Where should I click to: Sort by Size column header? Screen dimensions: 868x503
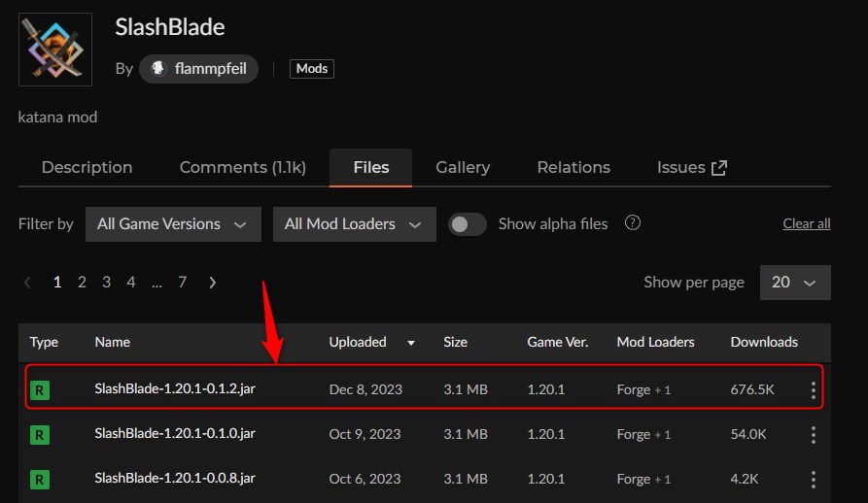455,342
